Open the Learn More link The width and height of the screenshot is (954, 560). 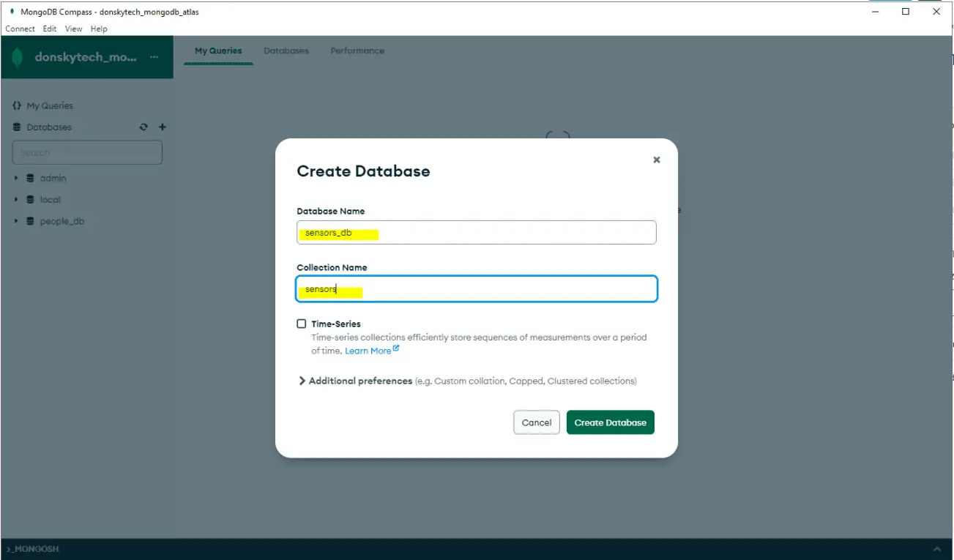point(368,351)
